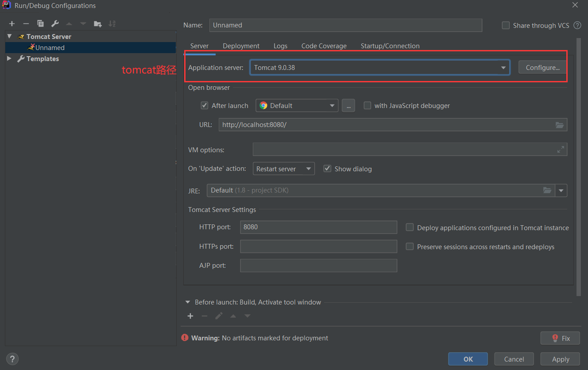Confirm with OK button
Screen dimensions: 588x370
[x=468, y=359]
